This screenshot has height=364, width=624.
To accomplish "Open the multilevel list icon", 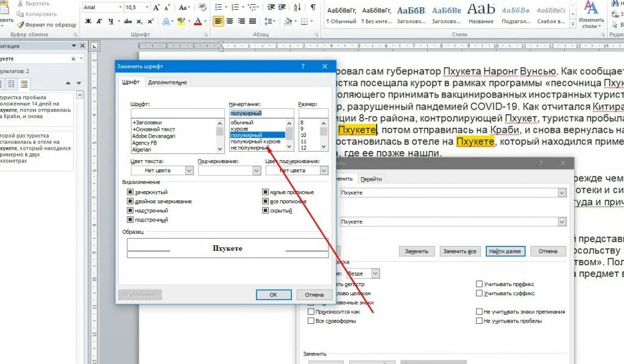I will [x=253, y=7].
